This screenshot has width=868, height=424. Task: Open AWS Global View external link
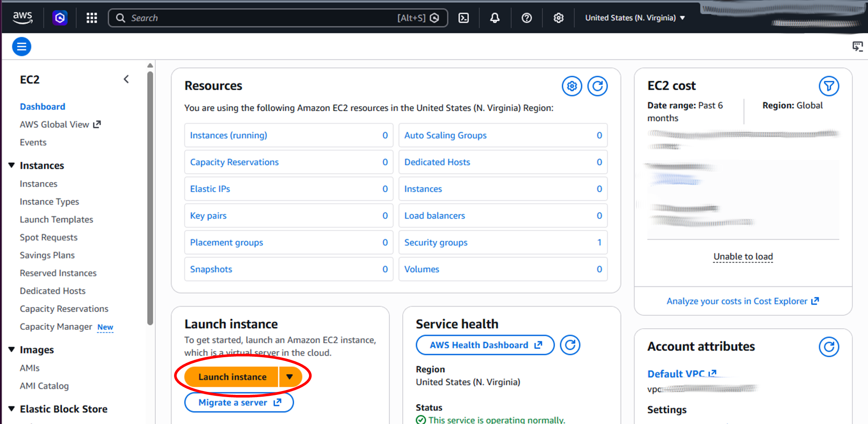(x=60, y=125)
